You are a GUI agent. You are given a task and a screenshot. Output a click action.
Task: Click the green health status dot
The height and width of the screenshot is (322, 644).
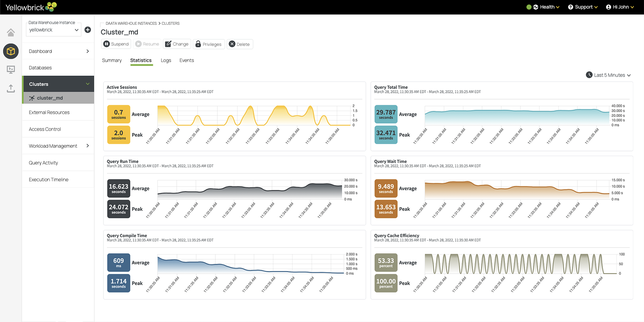529,7
